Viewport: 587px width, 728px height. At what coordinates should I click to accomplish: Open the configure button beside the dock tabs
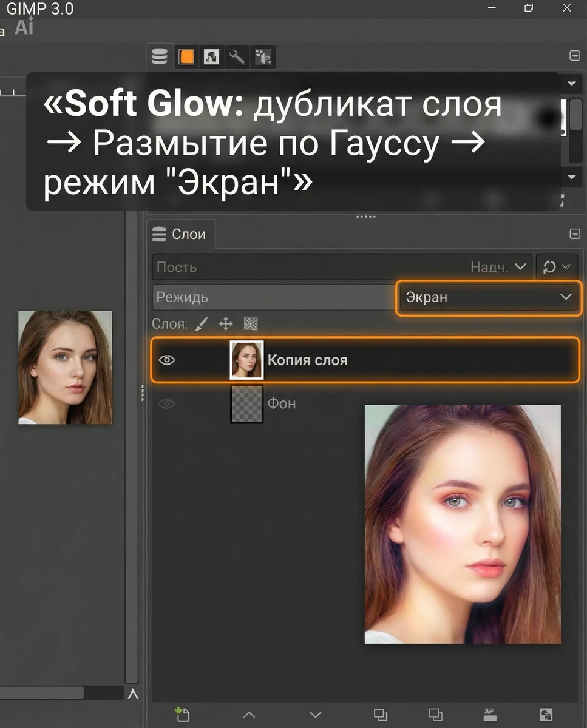click(x=575, y=56)
